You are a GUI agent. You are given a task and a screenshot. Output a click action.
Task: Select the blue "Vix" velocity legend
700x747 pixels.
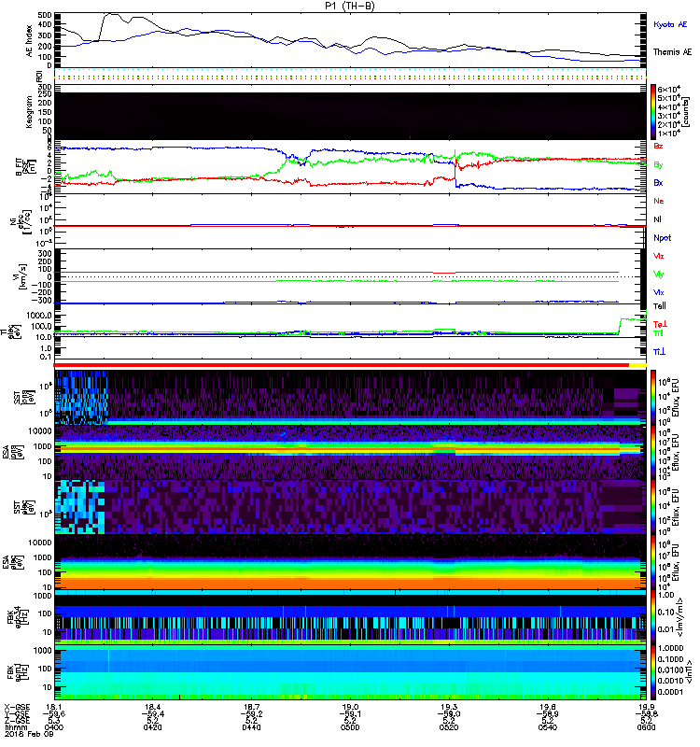pos(658,292)
